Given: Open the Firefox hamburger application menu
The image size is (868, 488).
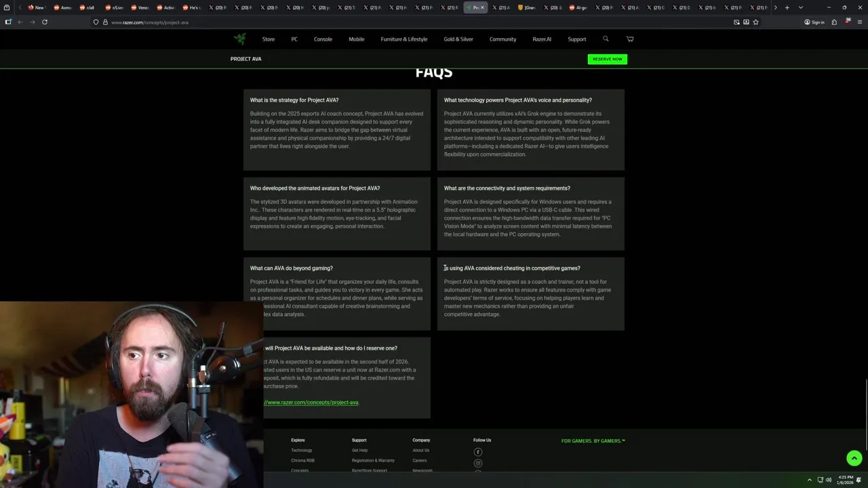Looking at the screenshot, I should click(859, 22).
